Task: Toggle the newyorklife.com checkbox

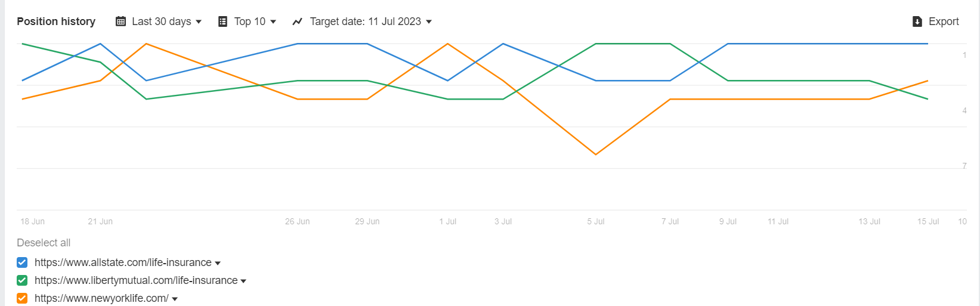Action: [22, 298]
